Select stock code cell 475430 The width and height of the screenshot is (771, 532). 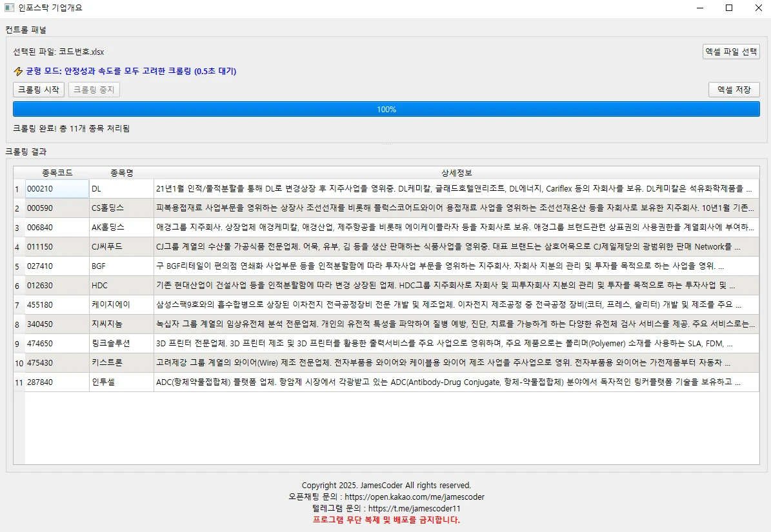57,362
